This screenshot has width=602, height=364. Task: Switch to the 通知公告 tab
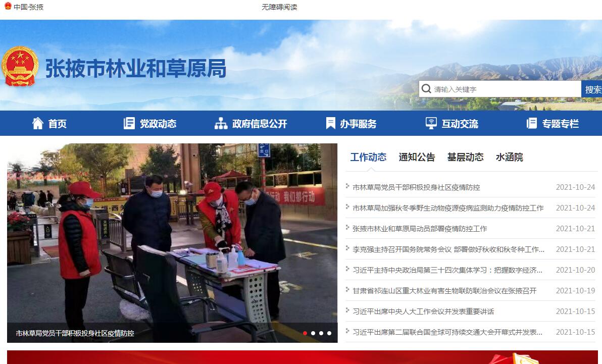(417, 157)
